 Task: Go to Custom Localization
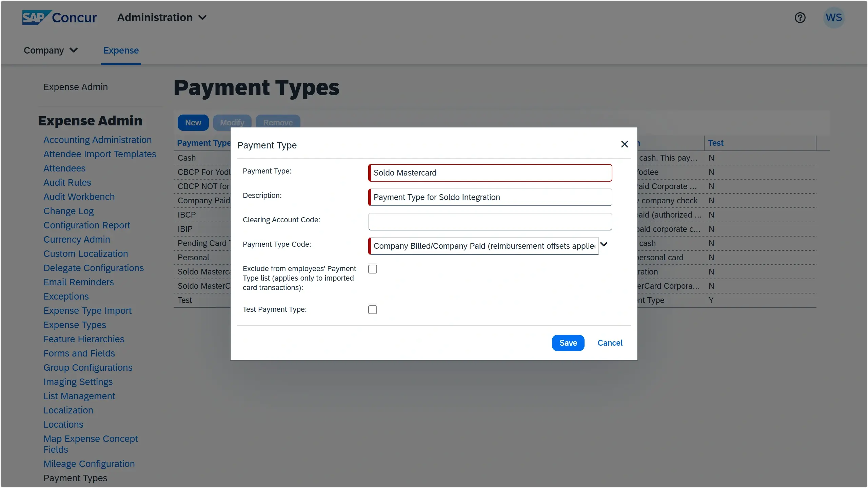(86, 253)
